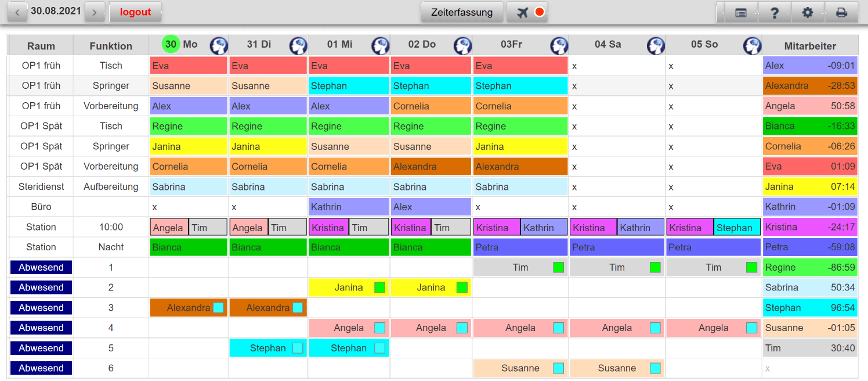Click the globe icon for 01 Mi
The height and width of the screenshot is (381, 868).
click(381, 45)
